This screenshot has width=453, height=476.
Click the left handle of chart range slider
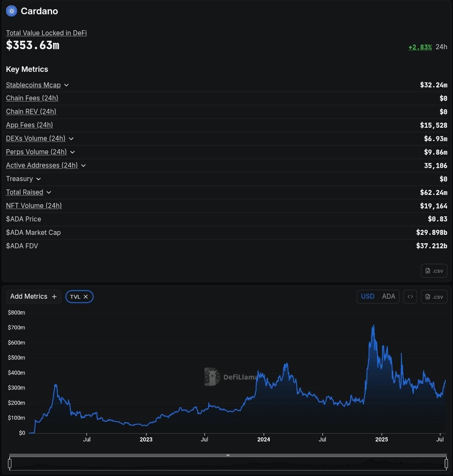pyautogui.click(x=10, y=463)
